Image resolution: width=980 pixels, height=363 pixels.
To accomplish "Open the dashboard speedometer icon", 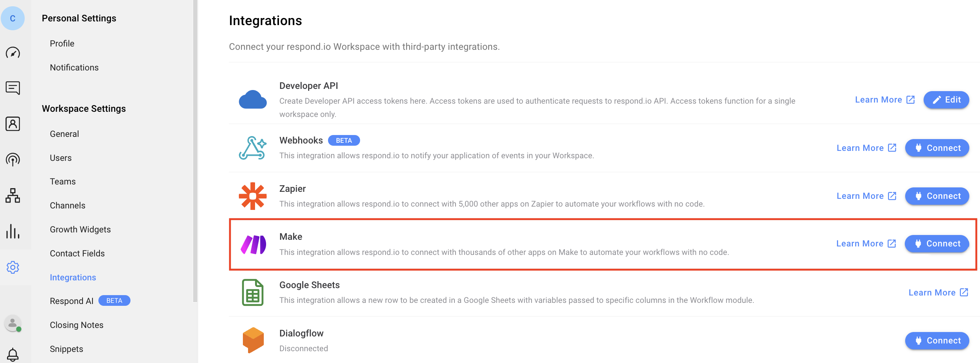I will (13, 52).
